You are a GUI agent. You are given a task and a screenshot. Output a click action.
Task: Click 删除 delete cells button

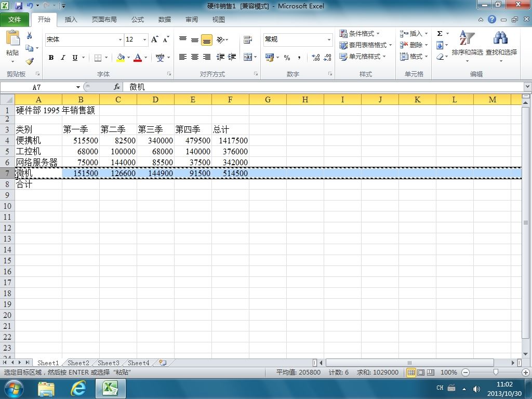tap(414, 45)
